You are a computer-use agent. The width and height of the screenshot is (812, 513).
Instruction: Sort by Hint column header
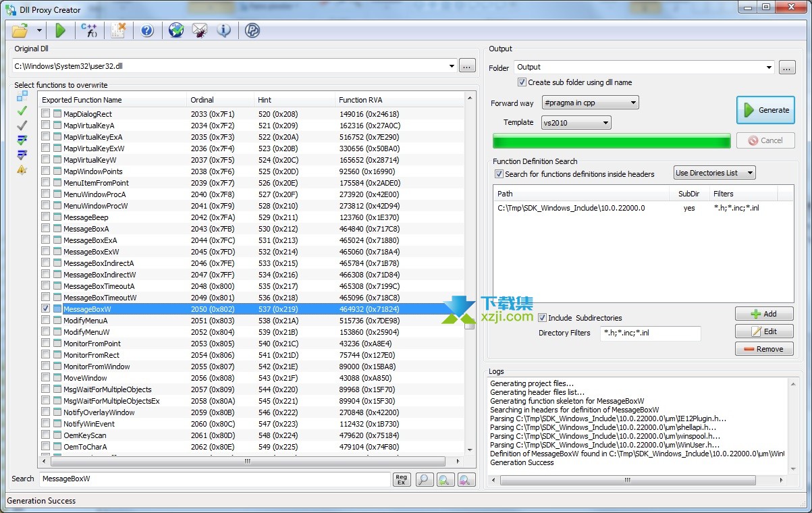pos(294,100)
